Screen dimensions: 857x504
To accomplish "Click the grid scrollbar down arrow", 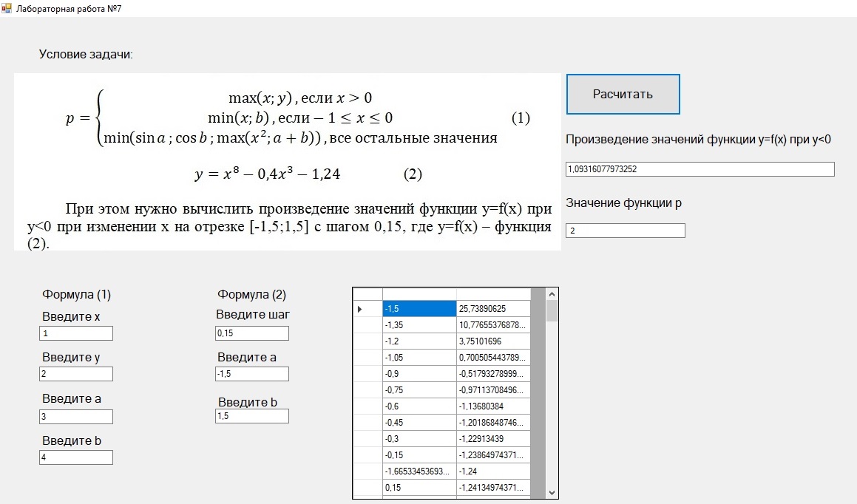I will (552, 492).
